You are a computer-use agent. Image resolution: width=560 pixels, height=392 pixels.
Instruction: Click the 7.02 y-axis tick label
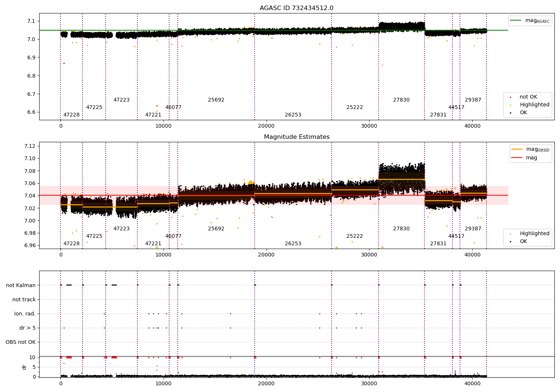point(29,208)
